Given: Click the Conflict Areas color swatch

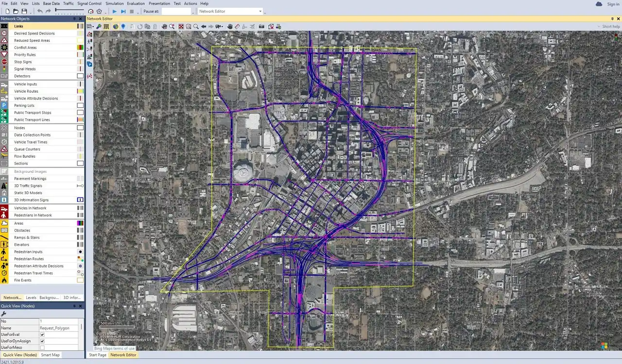Looking at the screenshot, I should pyautogui.click(x=80, y=48).
